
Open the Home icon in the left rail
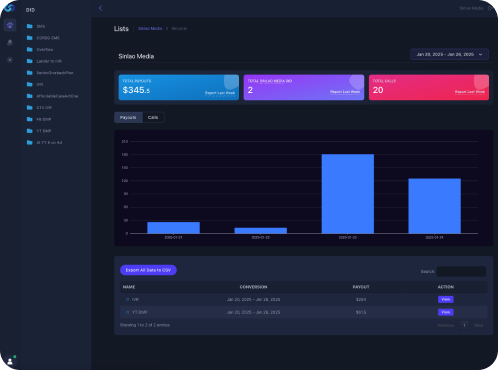10,25
